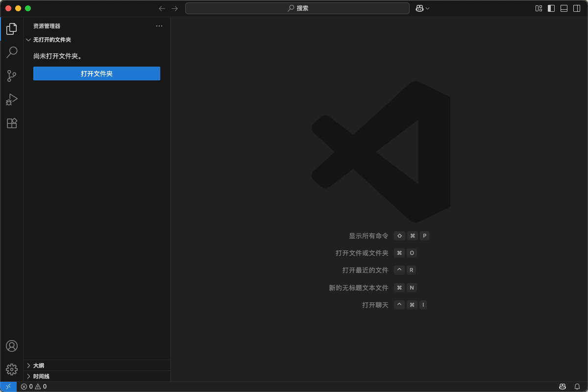Expand the 大纲 section
The height and width of the screenshot is (392, 588).
click(x=97, y=366)
